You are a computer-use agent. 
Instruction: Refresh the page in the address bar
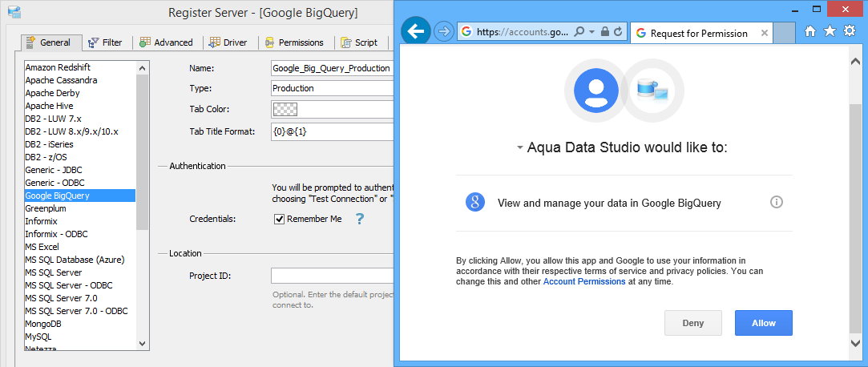[618, 33]
